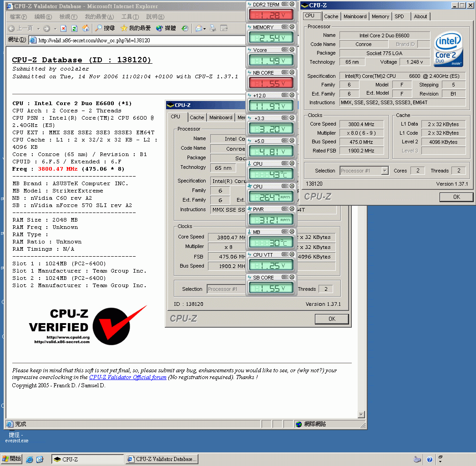Close the +5.0 voltage gadget

pos(292,141)
